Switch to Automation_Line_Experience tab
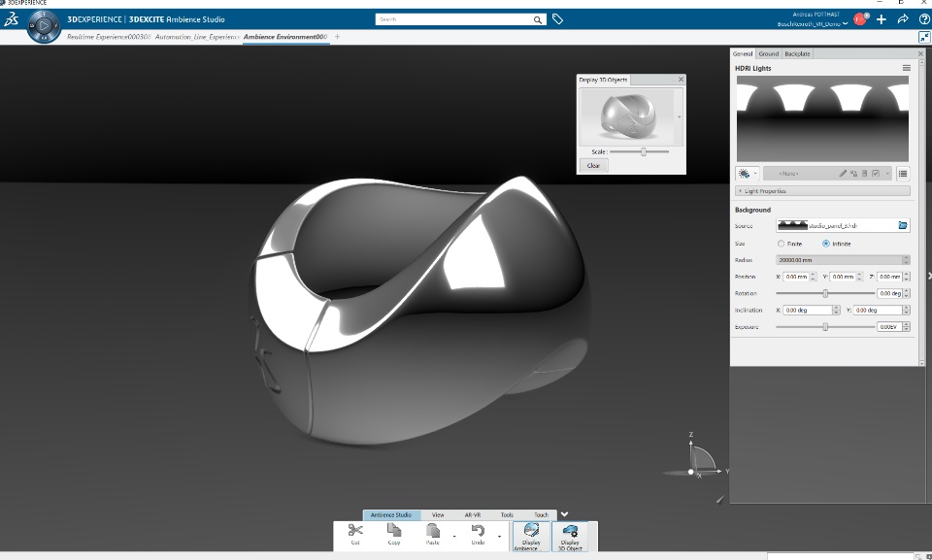The width and height of the screenshot is (932, 560). tap(197, 37)
